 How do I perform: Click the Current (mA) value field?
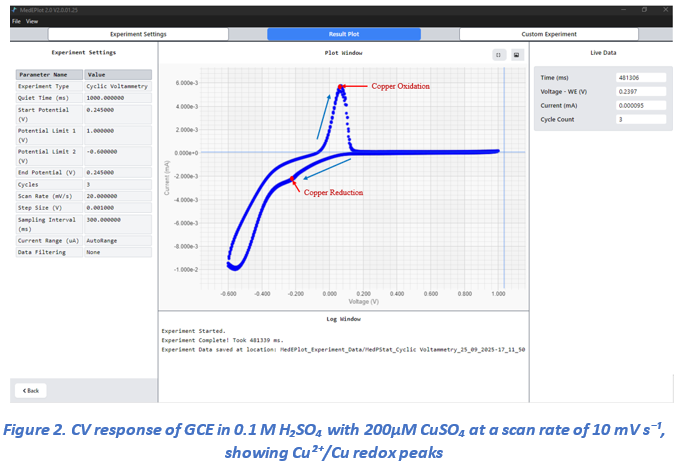click(641, 105)
